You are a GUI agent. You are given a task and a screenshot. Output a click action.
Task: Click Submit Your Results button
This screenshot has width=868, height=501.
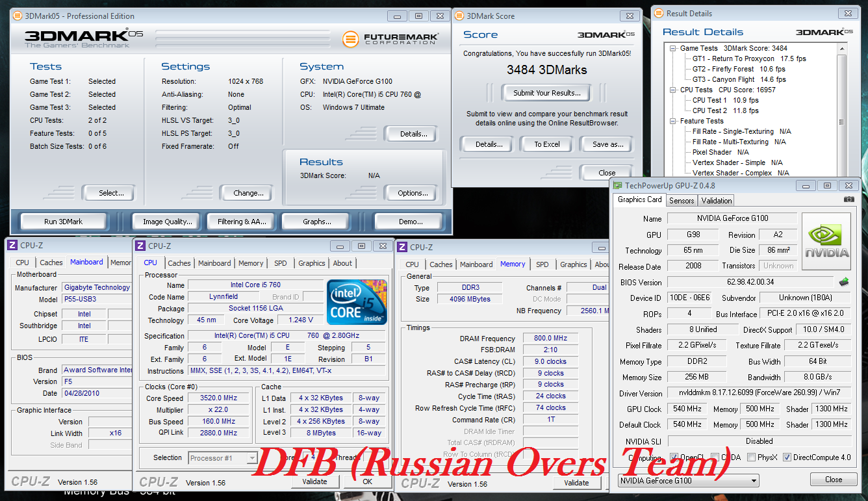click(x=546, y=93)
